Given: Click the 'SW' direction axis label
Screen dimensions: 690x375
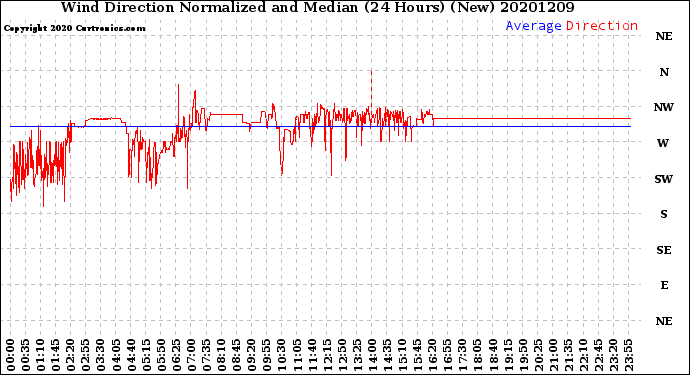Looking at the screenshot, I should coord(664,179).
